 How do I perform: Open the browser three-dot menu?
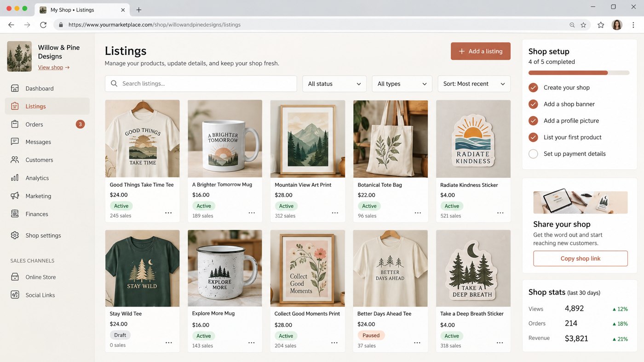click(x=633, y=25)
